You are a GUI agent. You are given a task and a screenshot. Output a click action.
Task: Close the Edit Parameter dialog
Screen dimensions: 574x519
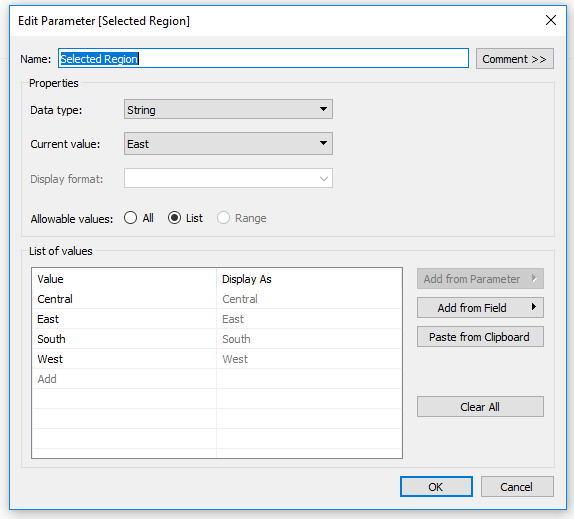click(551, 20)
